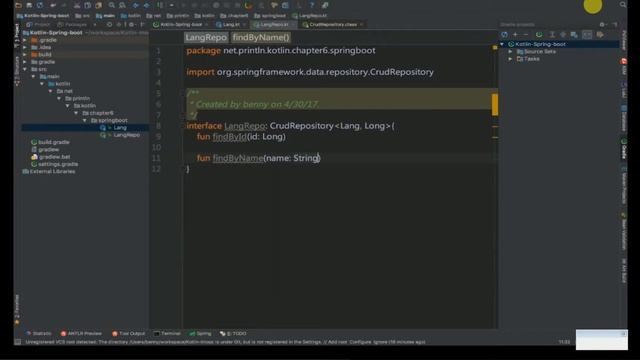Click the Forward navigation arrow in toolbar

pyautogui.click(x=147, y=5)
